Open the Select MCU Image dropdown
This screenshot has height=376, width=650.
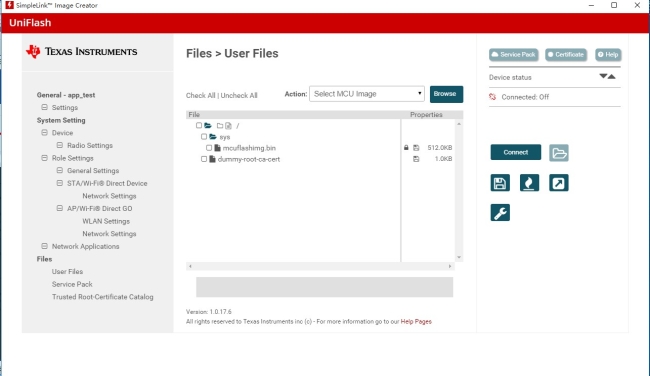point(367,94)
